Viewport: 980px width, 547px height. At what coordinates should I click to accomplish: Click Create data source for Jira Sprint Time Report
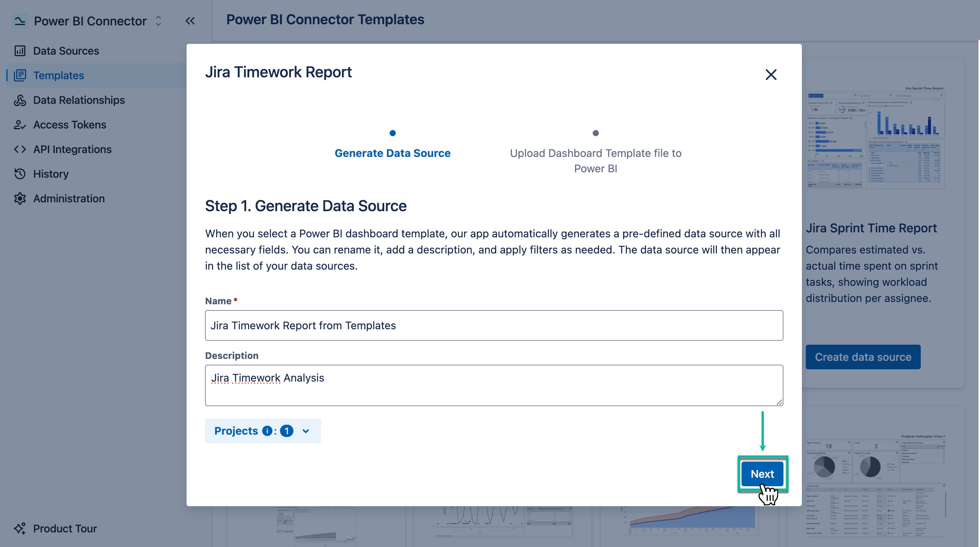(862, 357)
